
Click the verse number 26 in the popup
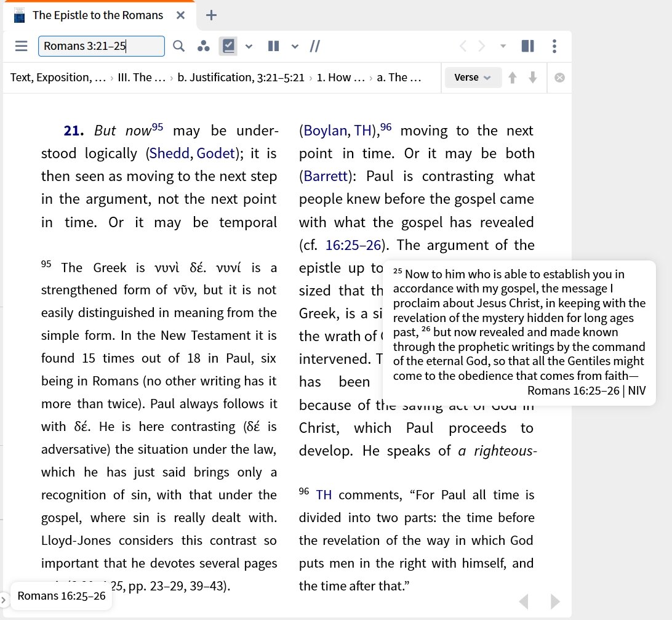426,329
